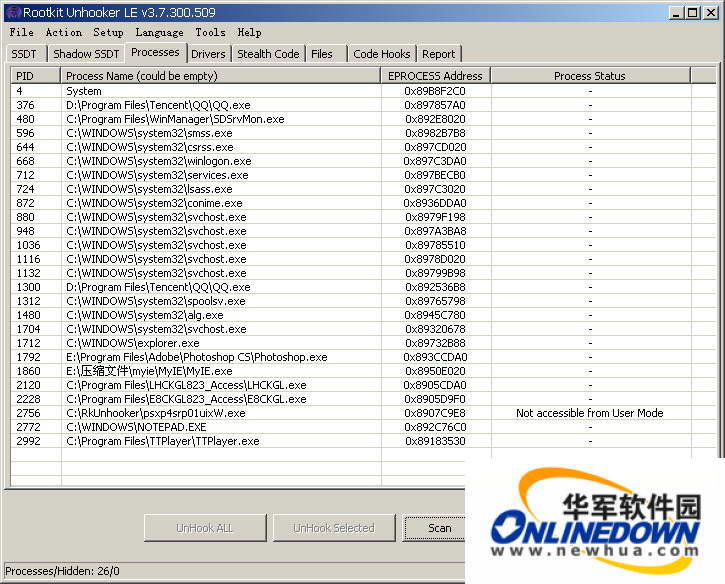Select the Processes tab

155,52
